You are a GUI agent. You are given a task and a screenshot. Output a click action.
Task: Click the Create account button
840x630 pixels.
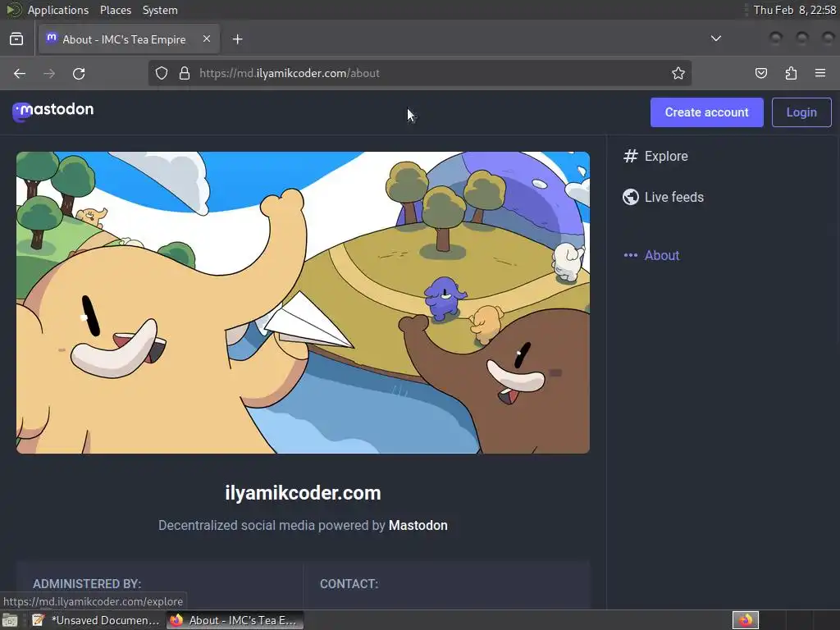point(706,112)
